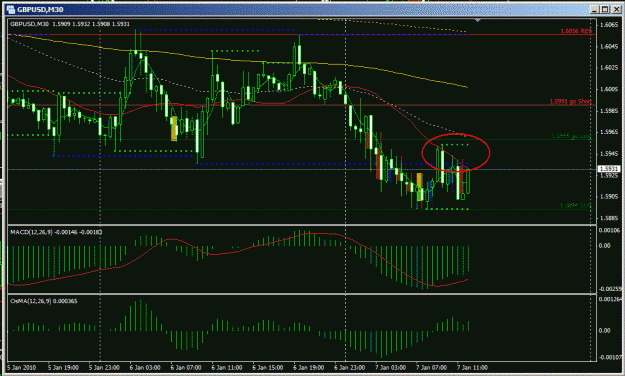Click the orange candle near 6 Jan 07:00

pyautogui.click(x=174, y=128)
